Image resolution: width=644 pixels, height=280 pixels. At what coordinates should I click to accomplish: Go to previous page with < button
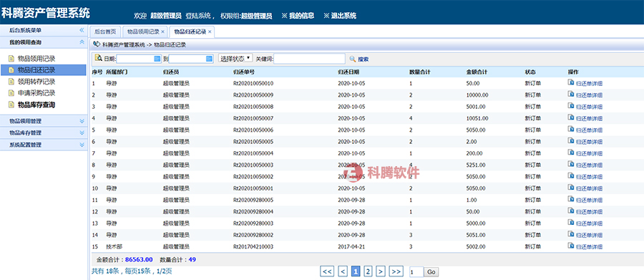click(343, 271)
